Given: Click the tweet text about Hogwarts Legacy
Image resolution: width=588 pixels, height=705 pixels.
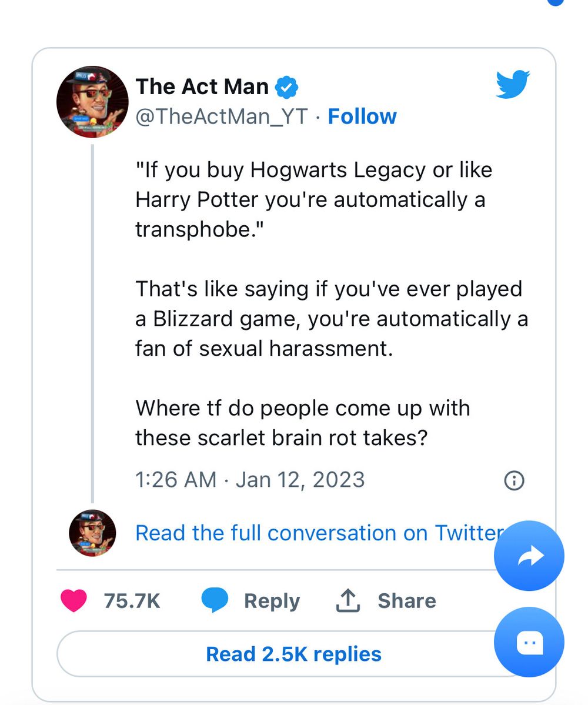Looking at the screenshot, I should [x=313, y=199].
